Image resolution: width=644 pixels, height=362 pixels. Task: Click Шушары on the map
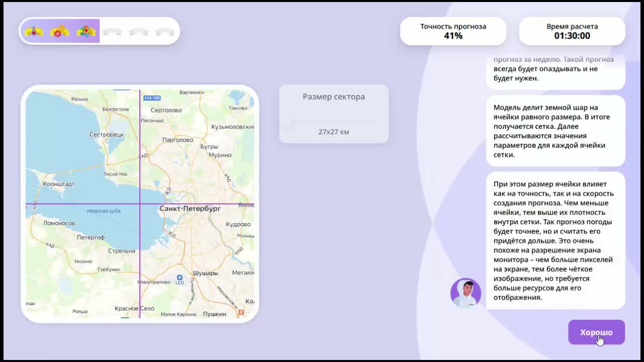pyautogui.click(x=205, y=273)
